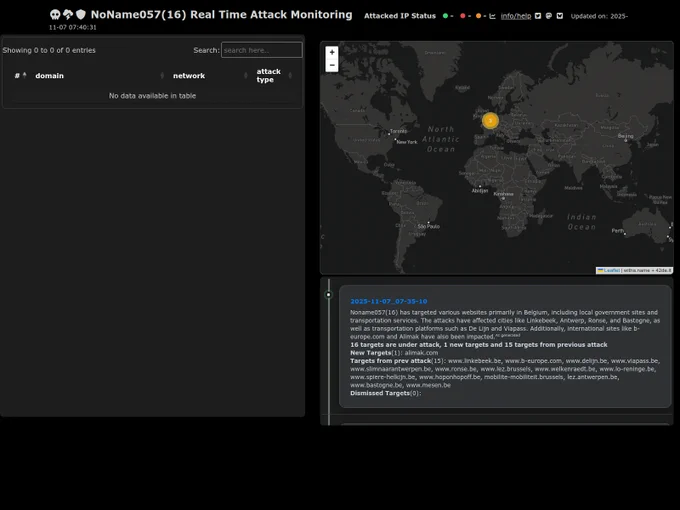Click the shield icon beside the title
This screenshot has height=510, width=680.
click(x=81, y=15)
